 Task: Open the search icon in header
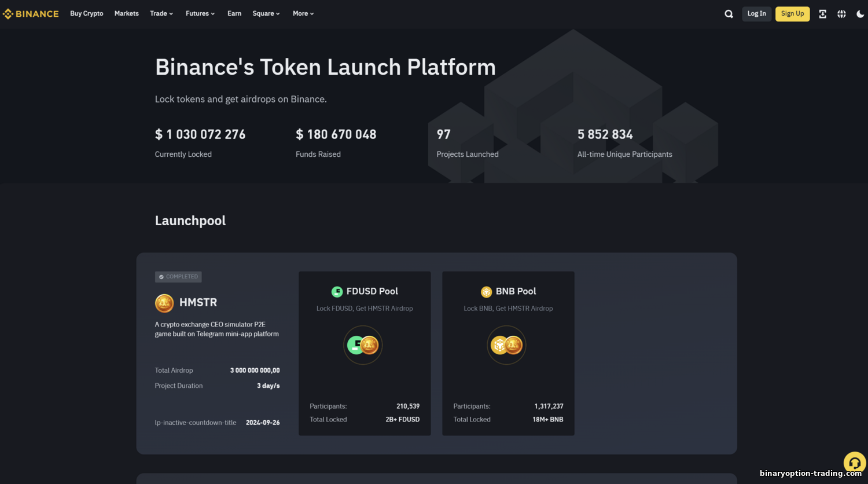pos(729,14)
